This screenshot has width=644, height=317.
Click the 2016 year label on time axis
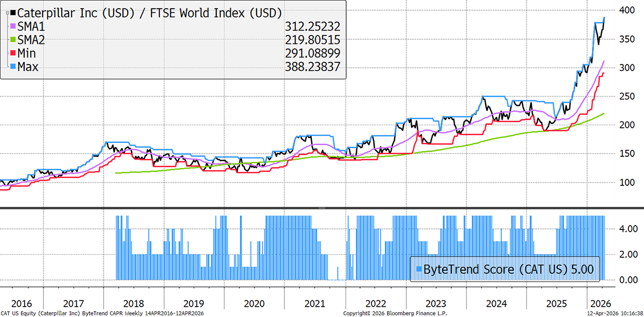(x=21, y=302)
